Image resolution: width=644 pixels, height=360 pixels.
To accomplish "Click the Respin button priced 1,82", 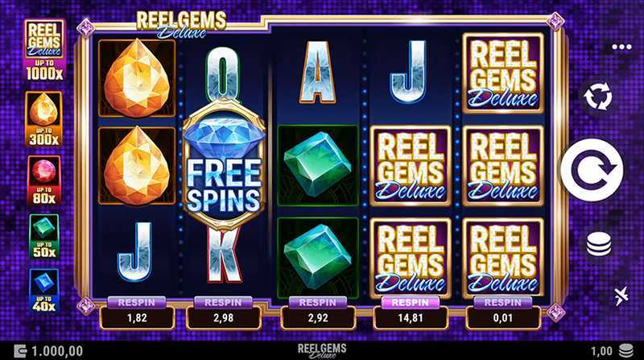I will point(137,312).
